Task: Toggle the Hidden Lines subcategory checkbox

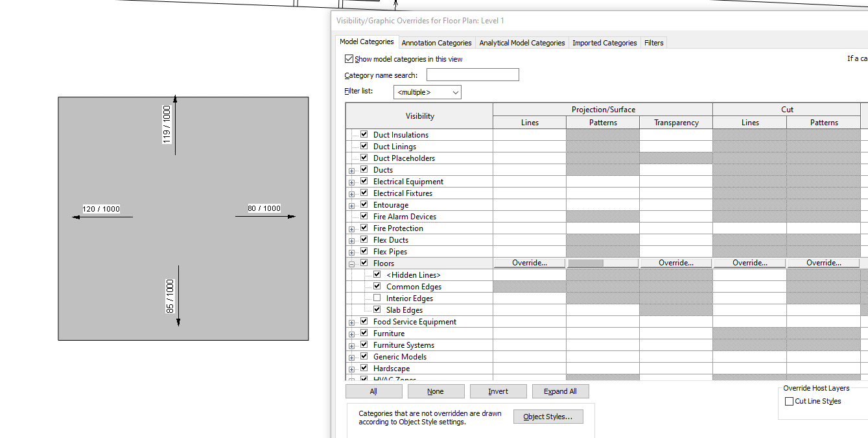Action: point(377,274)
